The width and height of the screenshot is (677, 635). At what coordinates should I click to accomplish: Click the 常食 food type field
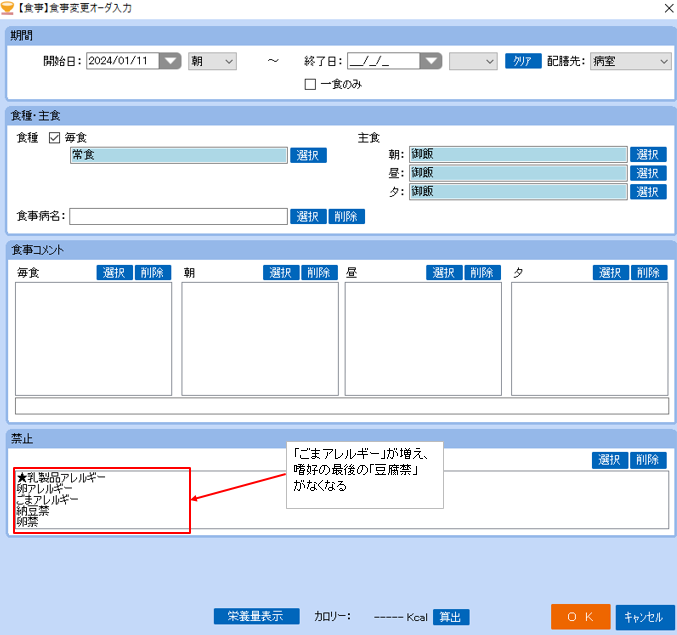179,155
